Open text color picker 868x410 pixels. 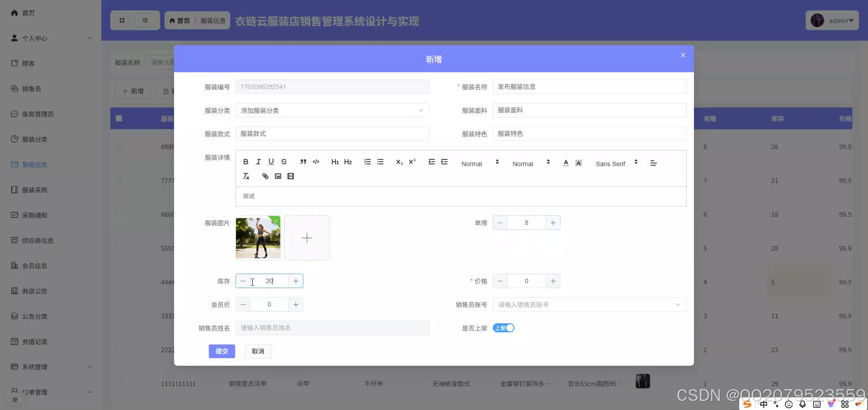point(566,163)
